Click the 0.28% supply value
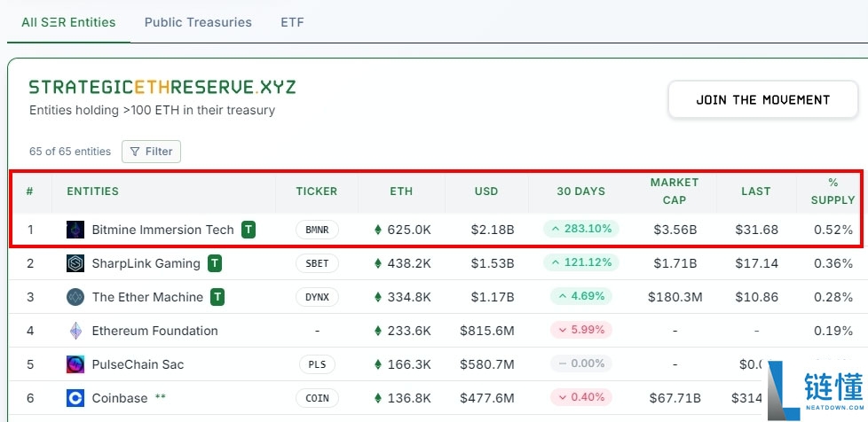 click(x=833, y=297)
